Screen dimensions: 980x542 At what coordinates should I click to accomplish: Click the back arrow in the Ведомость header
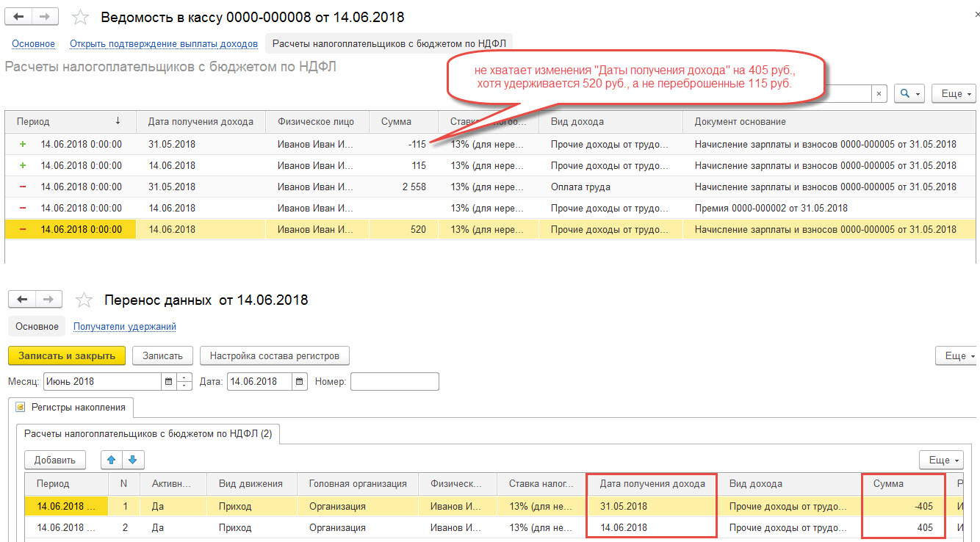pyautogui.click(x=20, y=18)
